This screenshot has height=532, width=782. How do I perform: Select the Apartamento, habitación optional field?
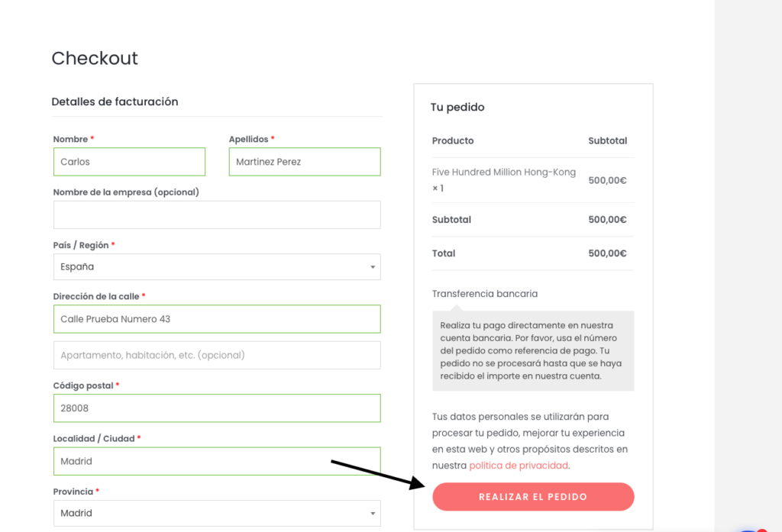217,355
